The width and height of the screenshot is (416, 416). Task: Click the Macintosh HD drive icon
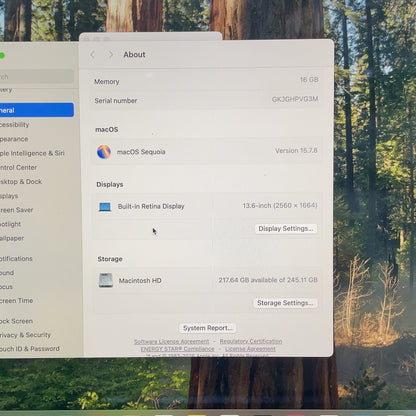[106, 280]
